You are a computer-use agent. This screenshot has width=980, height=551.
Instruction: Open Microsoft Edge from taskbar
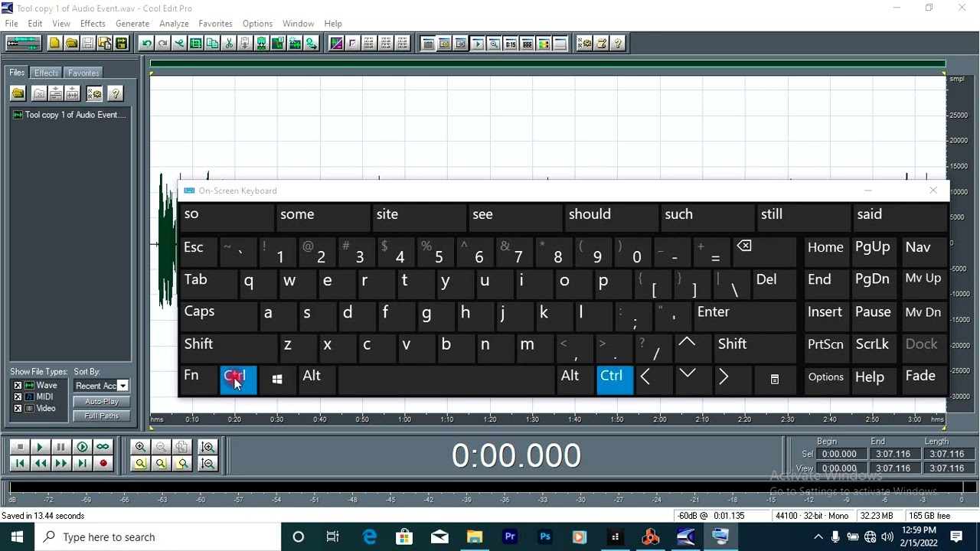point(369,537)
